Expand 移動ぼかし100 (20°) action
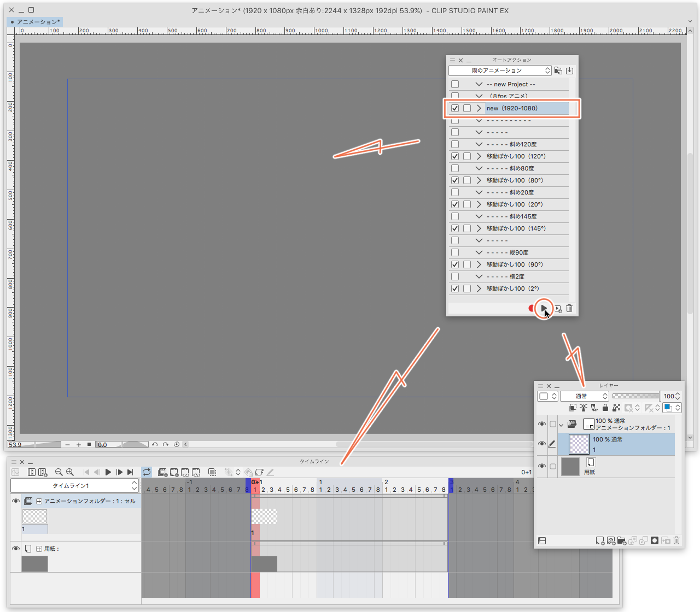The height and width of the screenshot is (612, 700). tap(479, 204)
